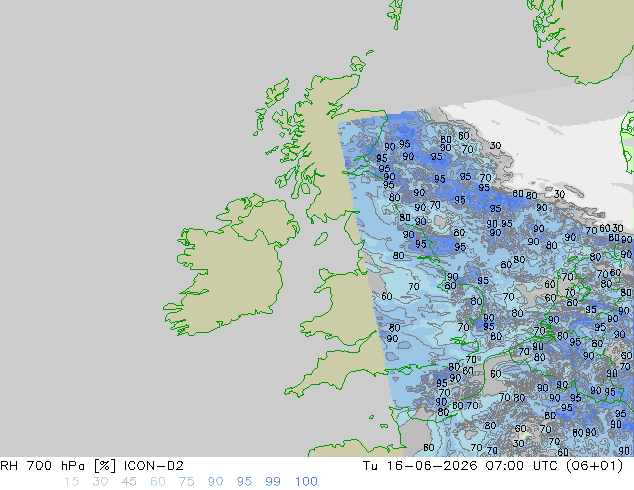Click the legend value 15

tap(72, 482)
